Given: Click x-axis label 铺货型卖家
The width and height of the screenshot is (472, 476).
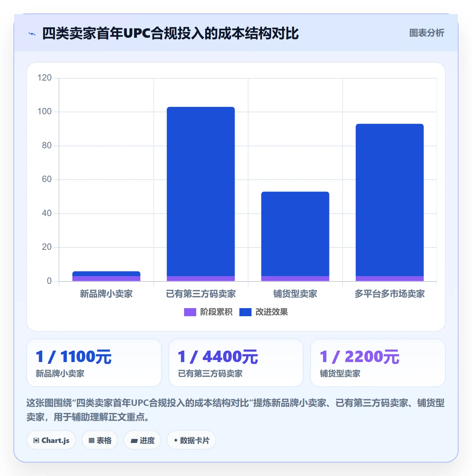Looking at the screenshot, I should click(x=295, y=294).
